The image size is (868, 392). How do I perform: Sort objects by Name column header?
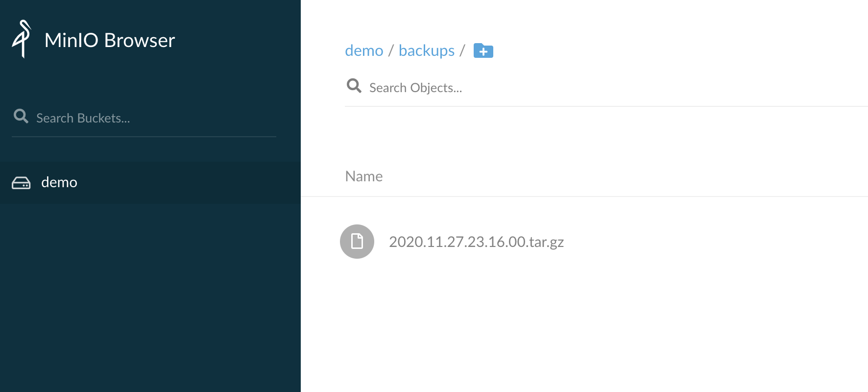click(364, 176)
